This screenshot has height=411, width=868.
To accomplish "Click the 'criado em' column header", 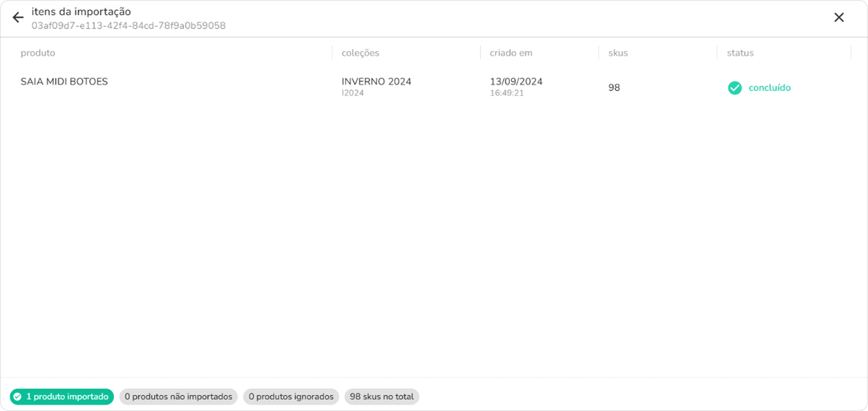I will (511, 53).
